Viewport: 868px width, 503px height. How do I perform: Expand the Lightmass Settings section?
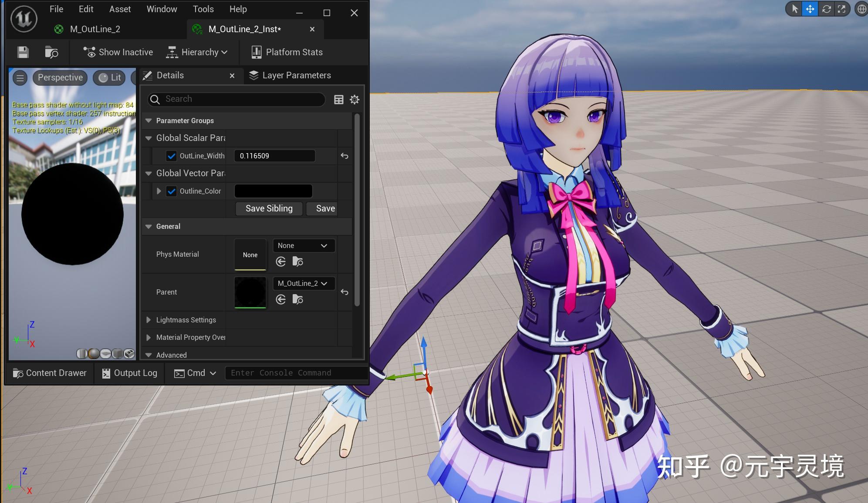pos(149,320)
